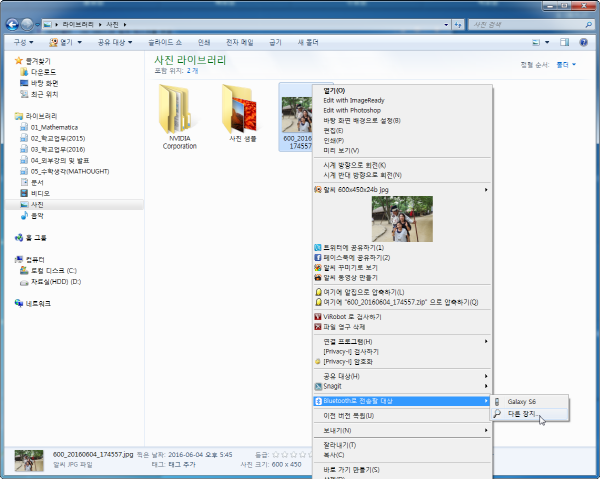Open the 05_수학생각(MATHOUGHT) library
This screenshot has width=600, height=479.
pyautogui.click(x=70, y=171)
